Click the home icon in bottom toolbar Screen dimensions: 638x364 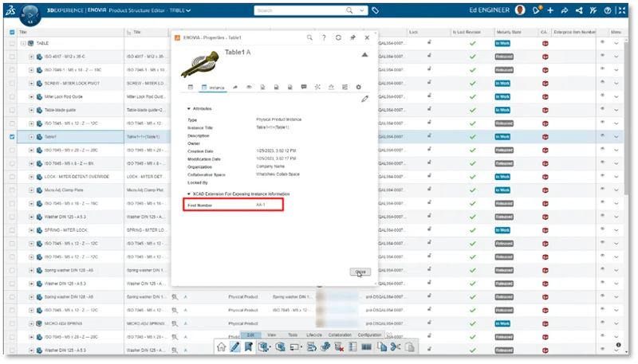(x=222, y=347)
